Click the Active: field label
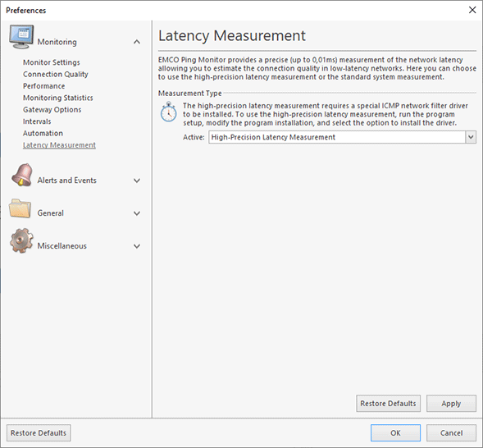The width and height of the screenshot is (483, 448). coord(194,137)
